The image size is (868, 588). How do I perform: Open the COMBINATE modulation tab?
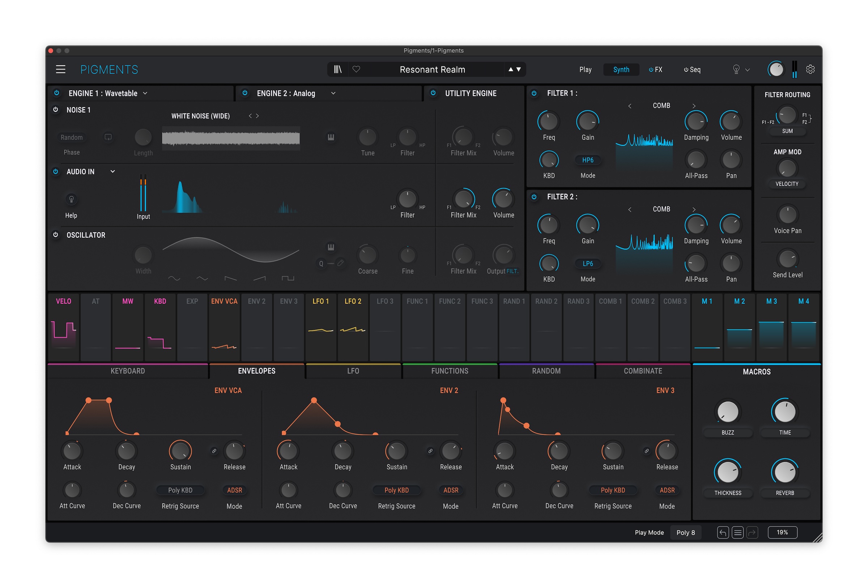pos(643,371)
